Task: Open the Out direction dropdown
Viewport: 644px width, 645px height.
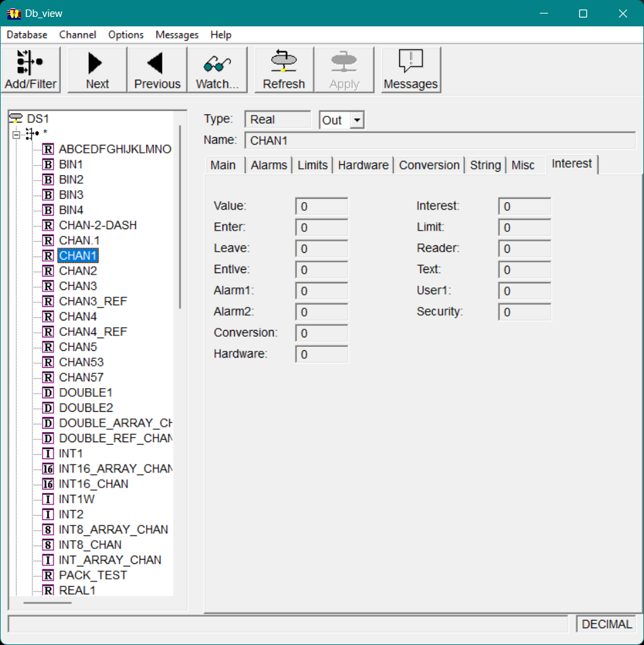Action: click(357, 120)
